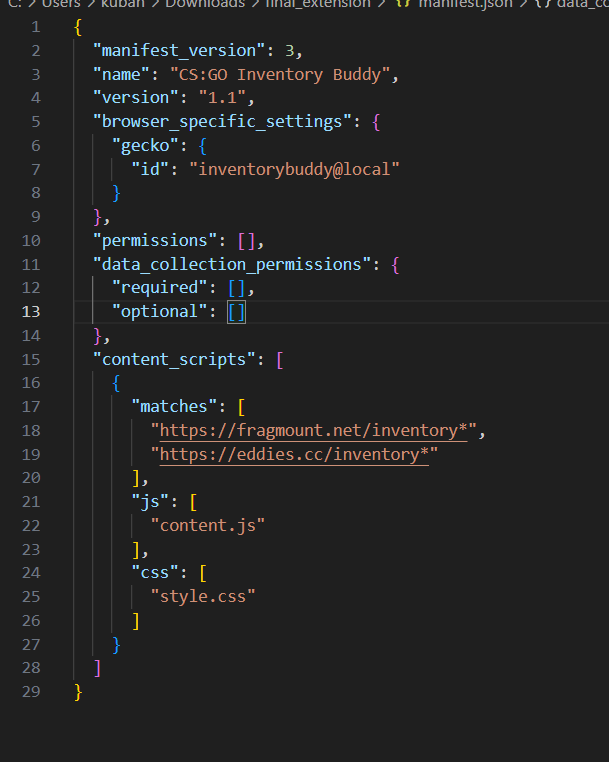Image resolution: width=609 pixels, height=762 pixels.
Task: Click the "required" key
Action: pyautogui.click(x=160, y=288)
